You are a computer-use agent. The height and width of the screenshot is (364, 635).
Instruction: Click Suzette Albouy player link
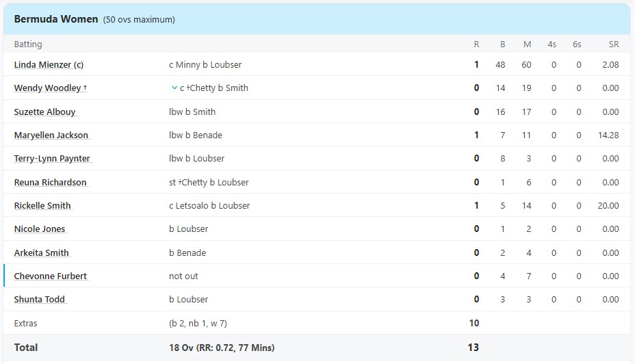(x=44, y=112)
